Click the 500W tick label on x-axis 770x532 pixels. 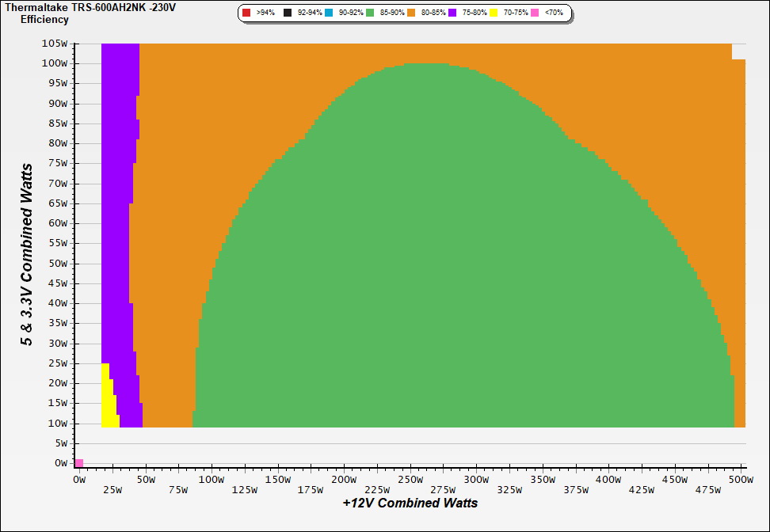(x=740, y=479)
